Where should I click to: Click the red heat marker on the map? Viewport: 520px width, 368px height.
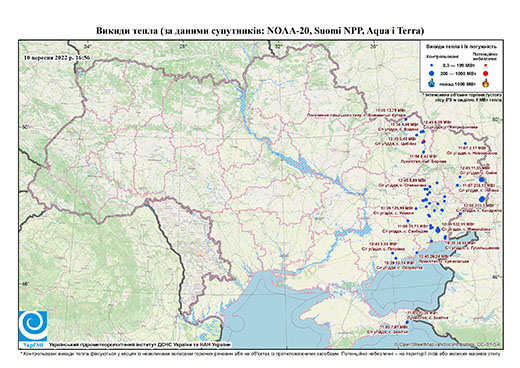coord(424,140)
